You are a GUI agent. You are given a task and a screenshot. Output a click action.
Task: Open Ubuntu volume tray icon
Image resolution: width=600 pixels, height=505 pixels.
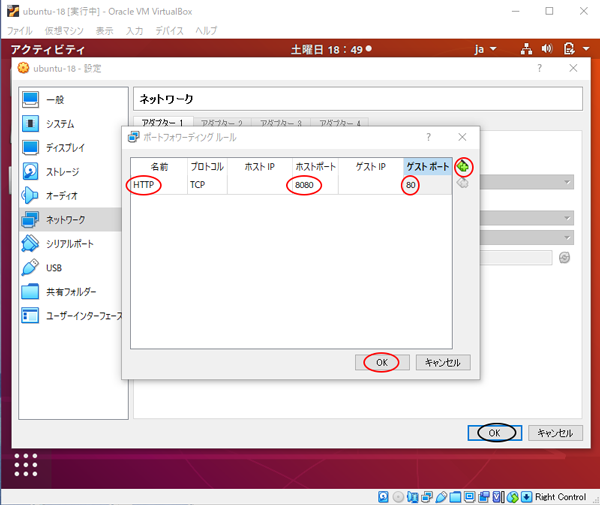tap(547, 49)
